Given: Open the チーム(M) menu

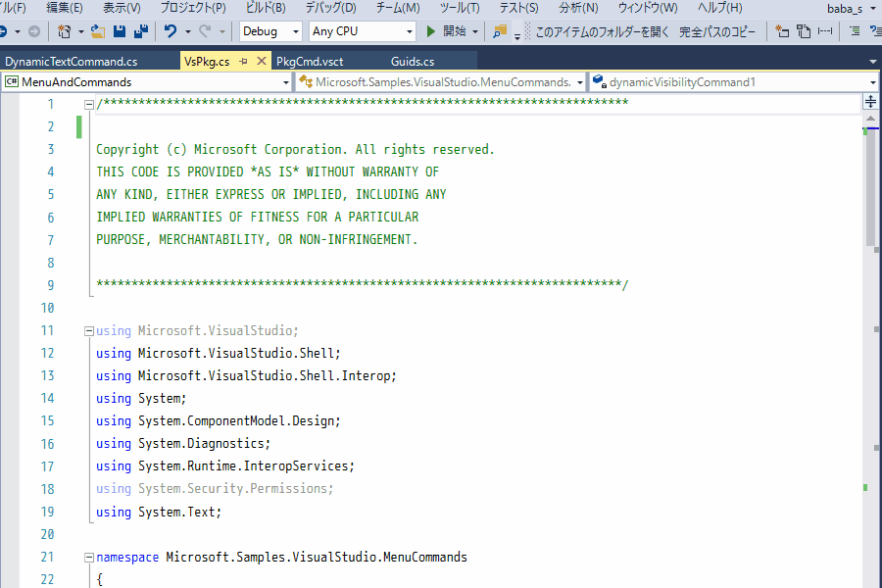Looking at the screenshot, I should tap(398, 8).
